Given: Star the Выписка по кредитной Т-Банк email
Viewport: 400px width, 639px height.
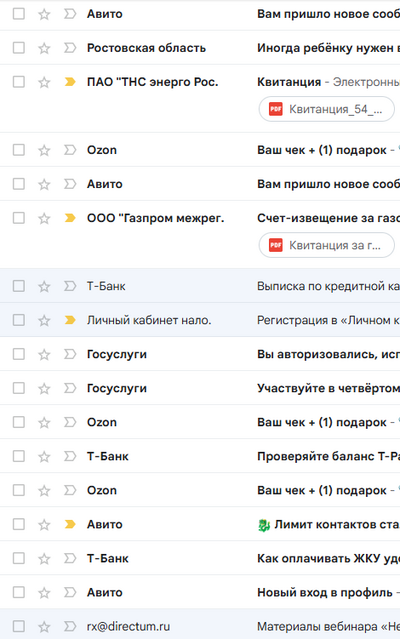Looking at the screenshot, I should coord(44,286).
